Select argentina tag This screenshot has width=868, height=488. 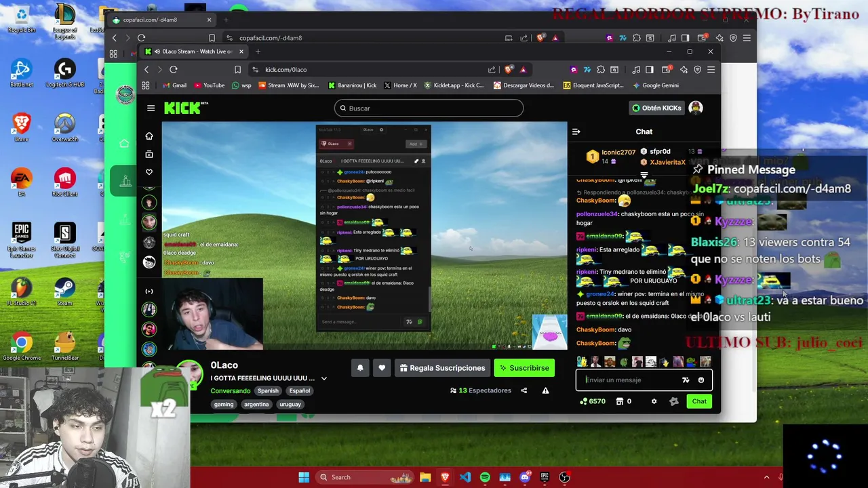[256, 405]
